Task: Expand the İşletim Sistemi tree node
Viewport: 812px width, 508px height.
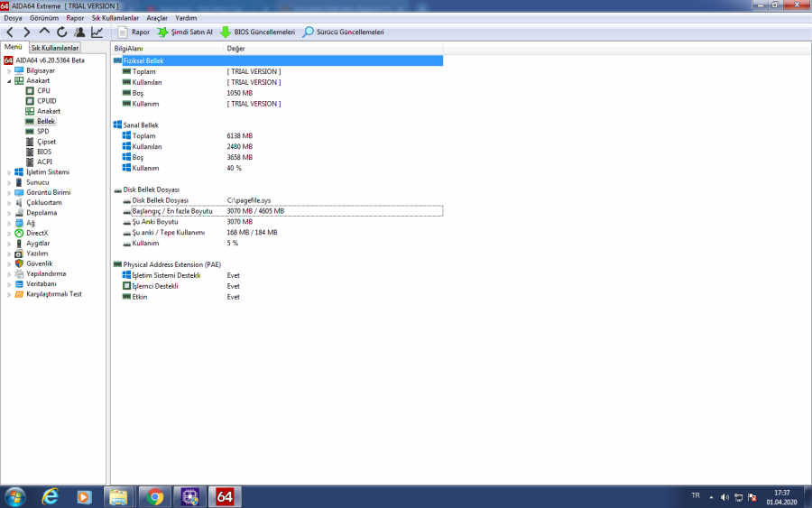Action: pyautogui.click(x=9, y=172)
